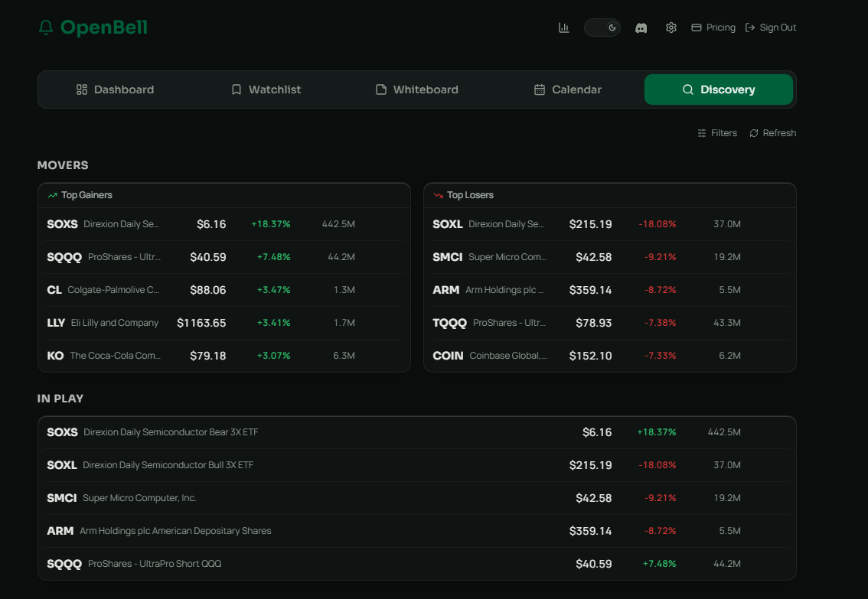Open In Play Super Micro Computer, Inc. row

point(417,498)
